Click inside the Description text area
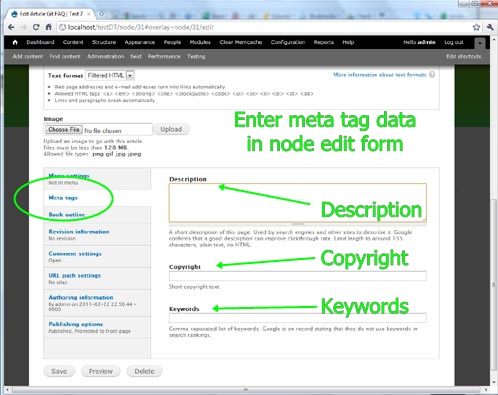Image resolution: width=498 pixels, height=395 pixels. (x=298, y=202)
